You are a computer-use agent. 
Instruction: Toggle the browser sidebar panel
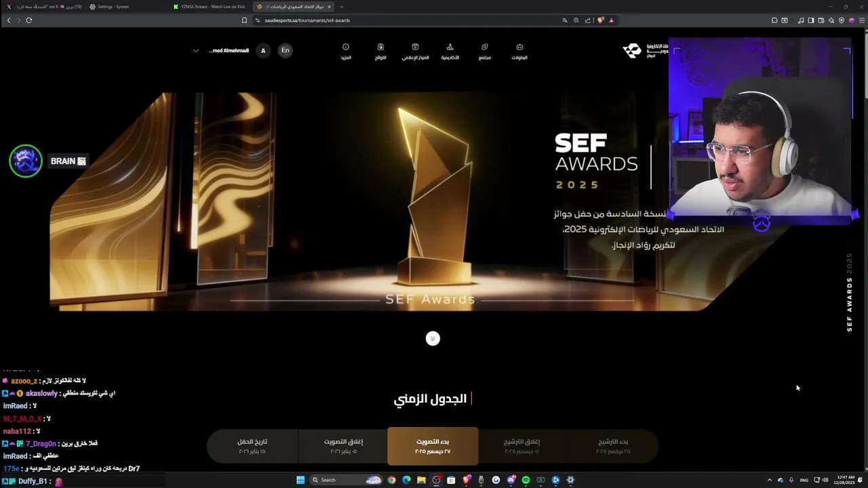pos(810,20)
